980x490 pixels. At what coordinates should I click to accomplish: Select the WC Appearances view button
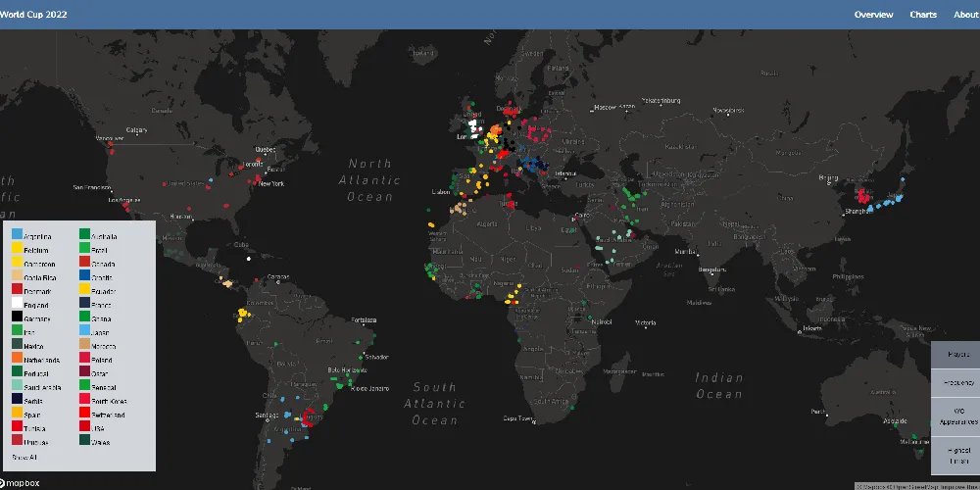pos(957,415)
